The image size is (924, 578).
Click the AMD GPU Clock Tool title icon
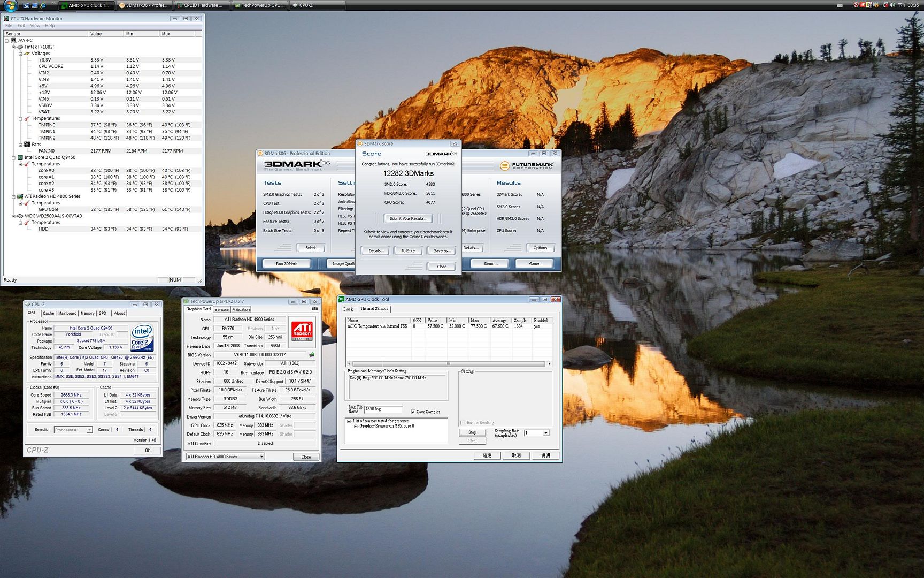point(341,299)
